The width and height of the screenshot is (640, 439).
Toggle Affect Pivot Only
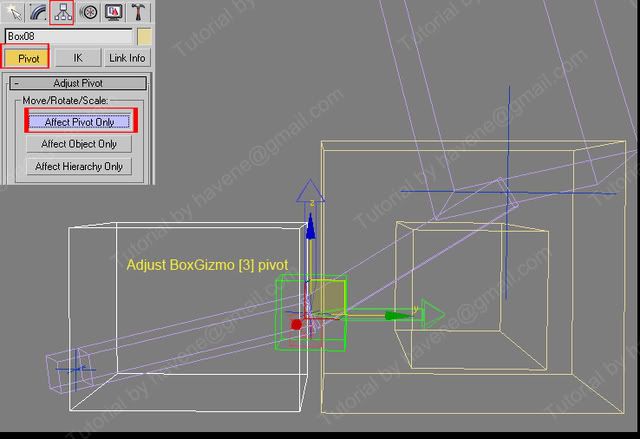point(81,122)
